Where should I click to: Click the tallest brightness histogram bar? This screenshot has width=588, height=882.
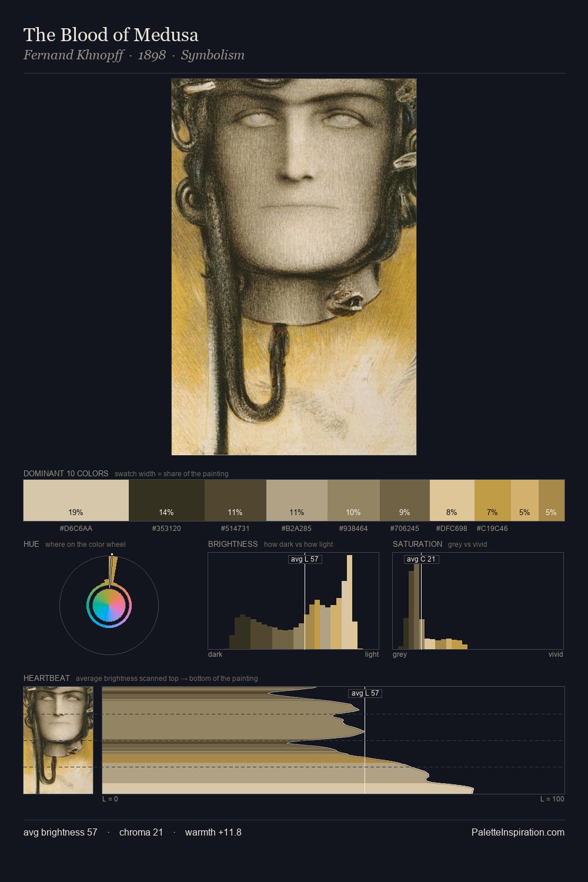click(x=350, y=602)
